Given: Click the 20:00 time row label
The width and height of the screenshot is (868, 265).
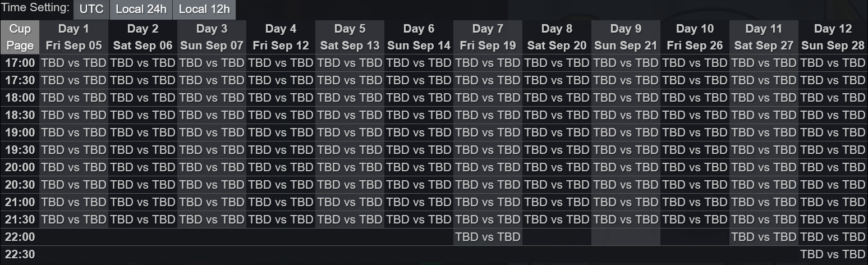Looking at the screenshot, I should pyautogui.click(x=20, y=167).
